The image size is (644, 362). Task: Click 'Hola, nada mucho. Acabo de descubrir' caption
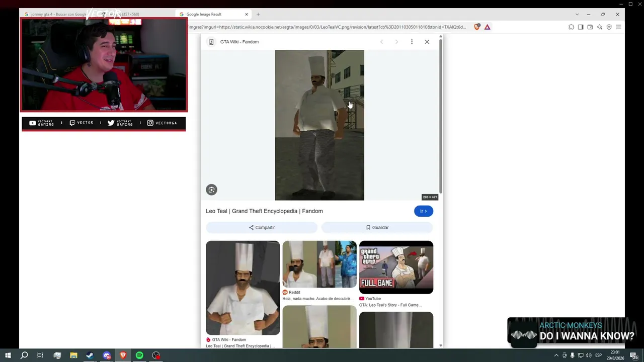coord(317,299)
